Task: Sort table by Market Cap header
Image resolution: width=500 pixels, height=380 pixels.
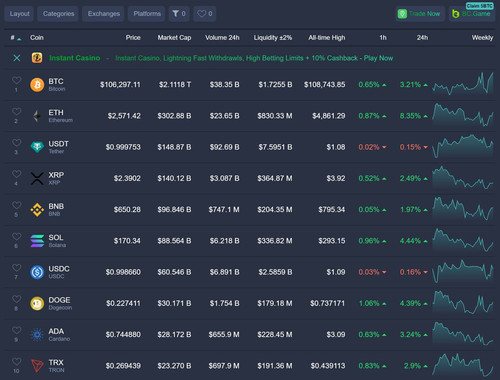Action: pyautogui.click(x=174, y=38)
